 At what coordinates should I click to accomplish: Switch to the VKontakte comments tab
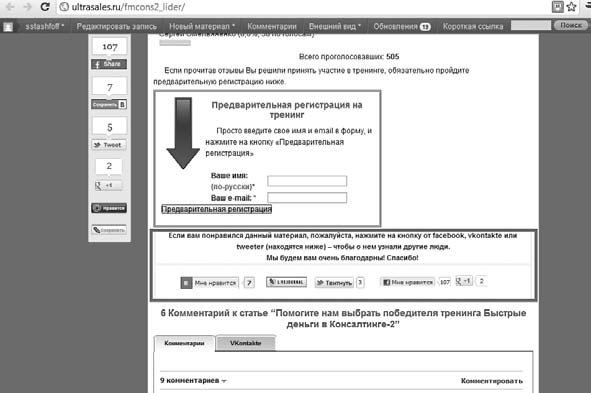click(246, 343)
